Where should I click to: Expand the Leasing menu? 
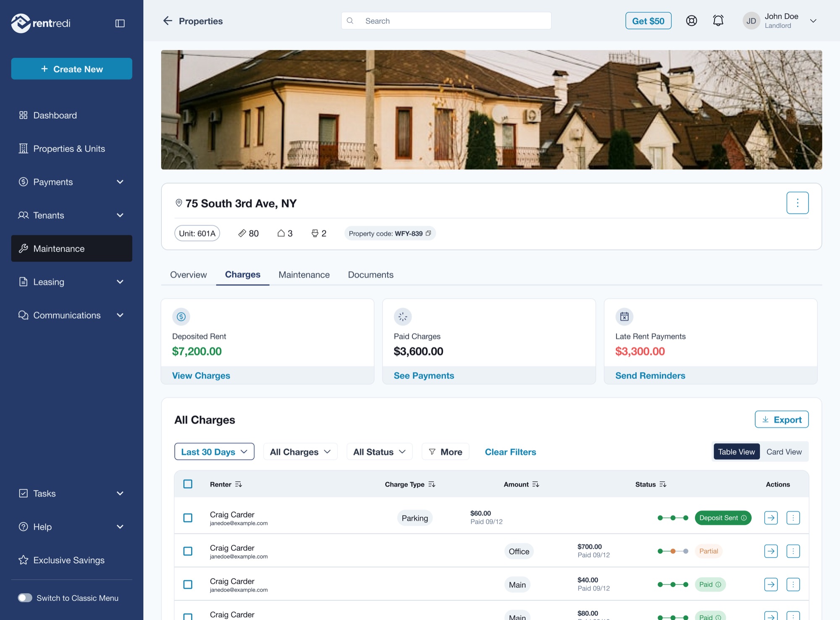pyautogui.click(x=71, y=282)
